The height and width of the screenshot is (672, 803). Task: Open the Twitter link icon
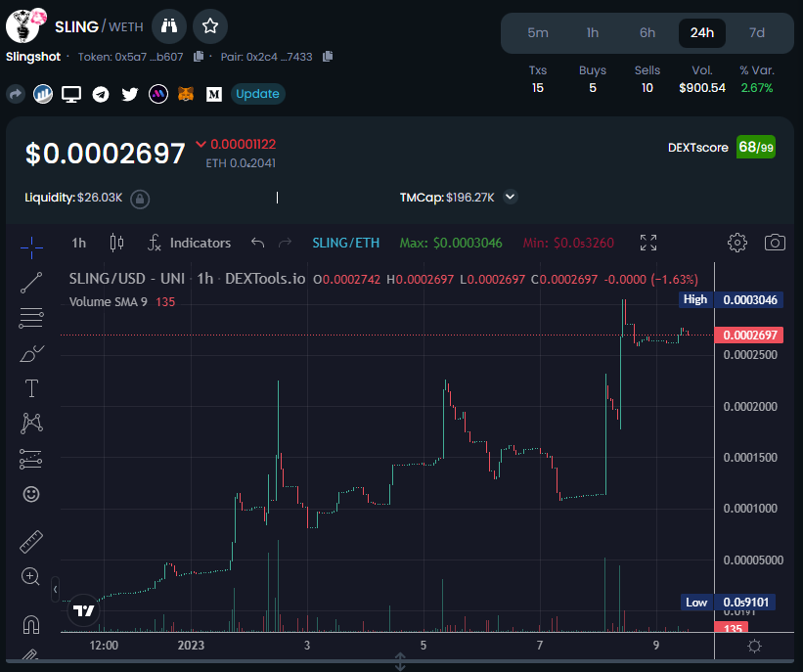(129, 94)
